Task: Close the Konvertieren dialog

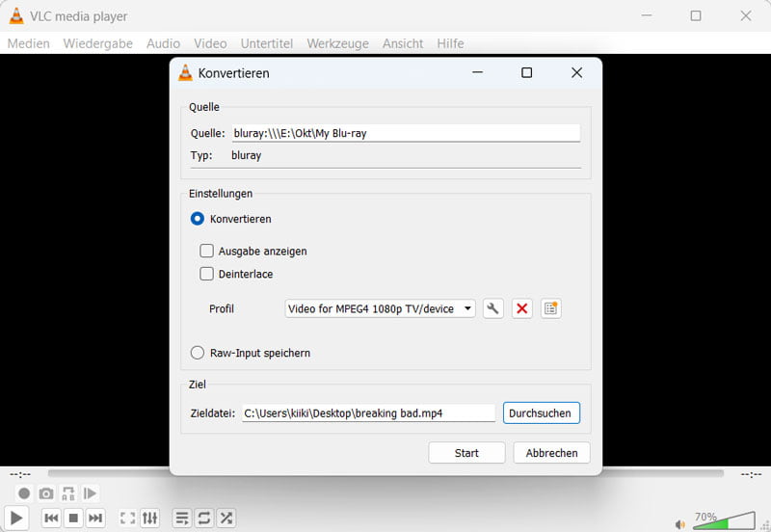Action: [x=576, y=73]
